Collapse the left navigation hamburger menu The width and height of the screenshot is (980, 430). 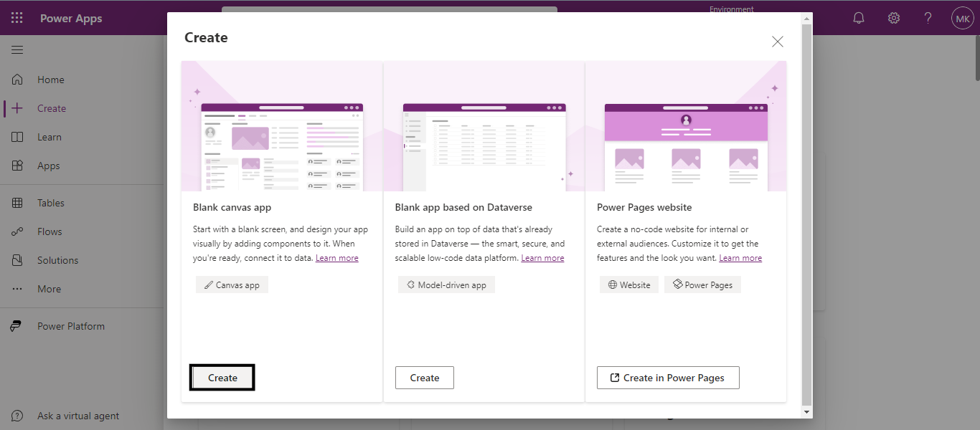[x=17, y=49]
